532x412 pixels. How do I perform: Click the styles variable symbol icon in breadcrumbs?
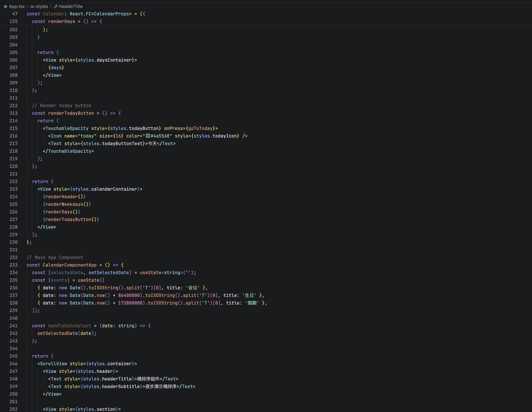[32, 7]
